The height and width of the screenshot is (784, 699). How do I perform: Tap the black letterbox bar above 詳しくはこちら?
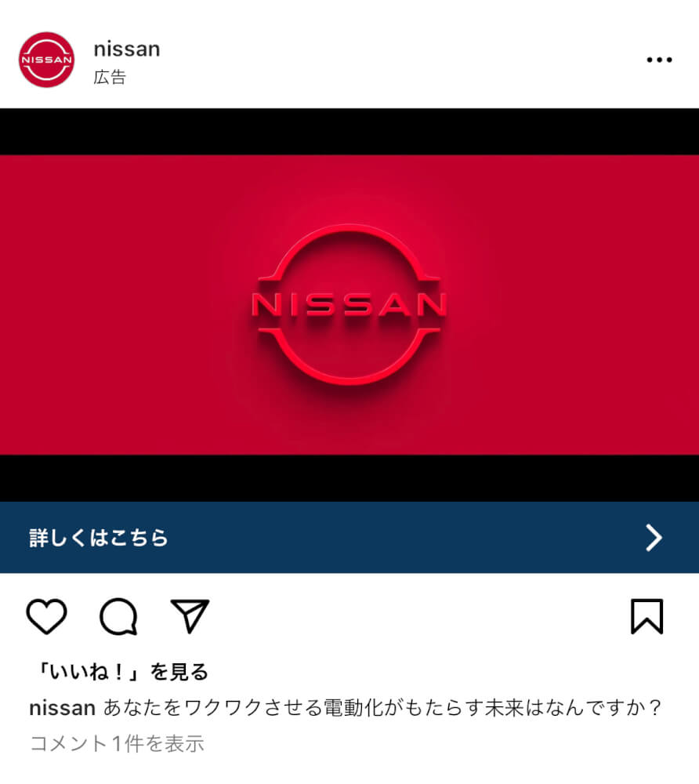point(349,478)
